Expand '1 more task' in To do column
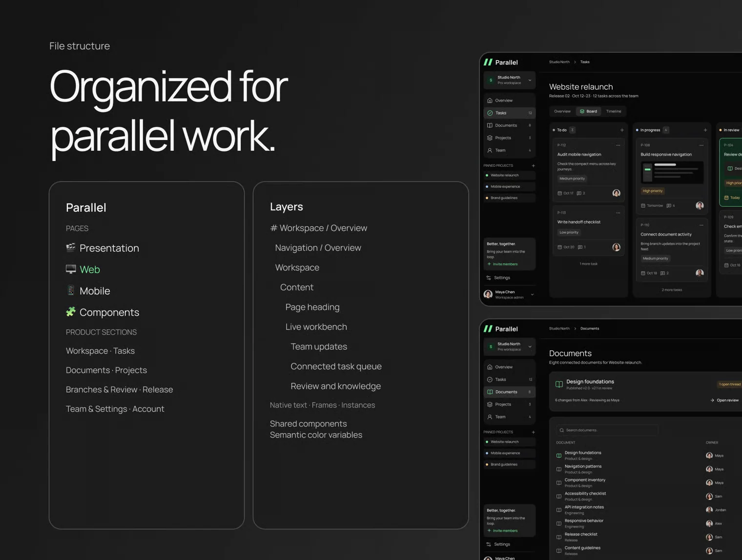The height and width of the screenshot is (560, 742). point(588,264)
